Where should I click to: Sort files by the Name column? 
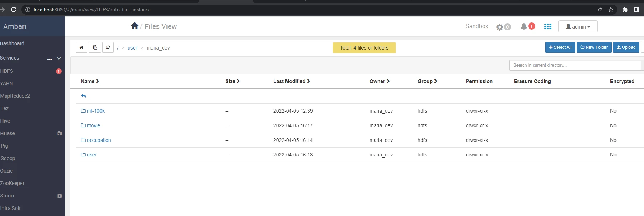(90, 81)
